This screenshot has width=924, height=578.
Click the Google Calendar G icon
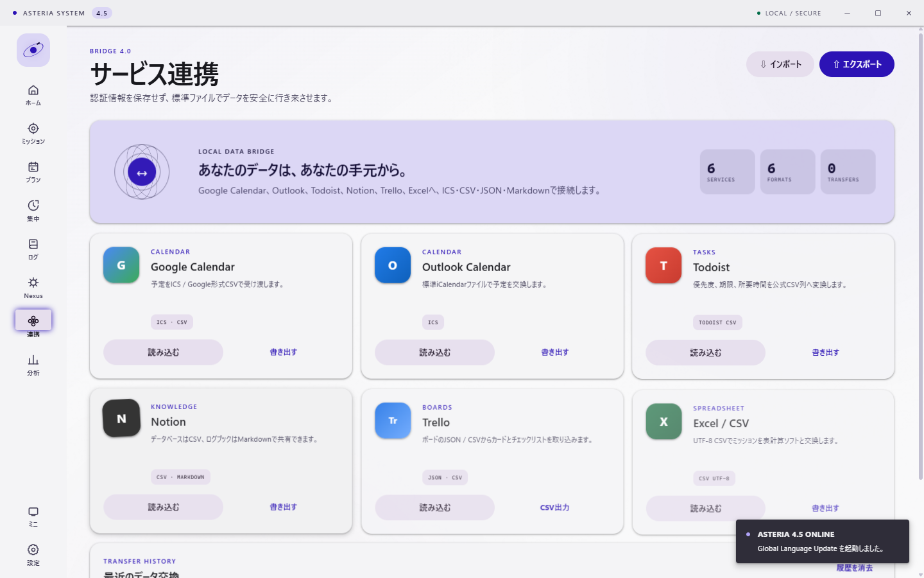pos(121,265)
